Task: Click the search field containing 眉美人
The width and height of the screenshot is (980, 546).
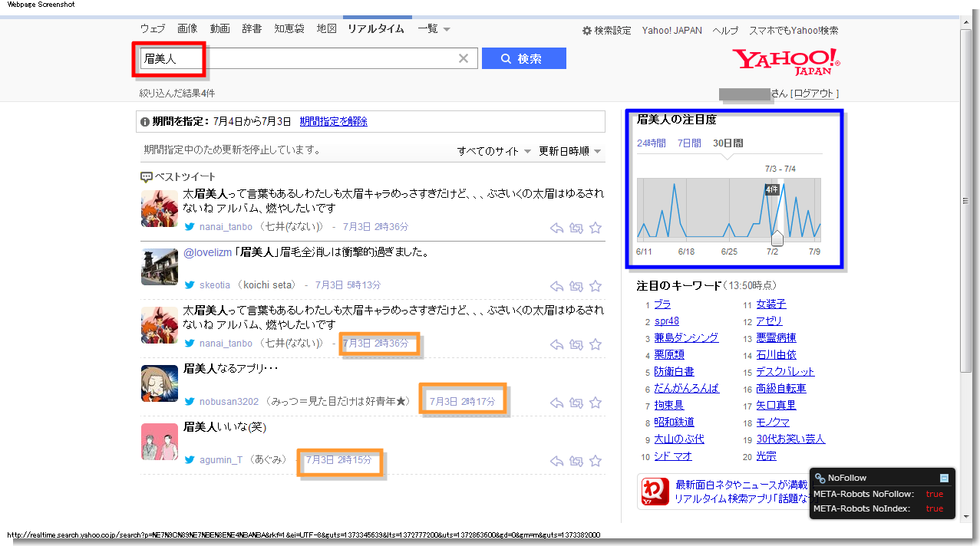Action: point(309,58)
